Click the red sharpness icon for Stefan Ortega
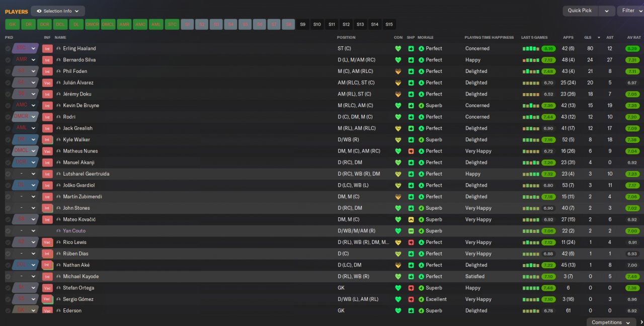Viewport: 644px width, 326px height. 411,288
